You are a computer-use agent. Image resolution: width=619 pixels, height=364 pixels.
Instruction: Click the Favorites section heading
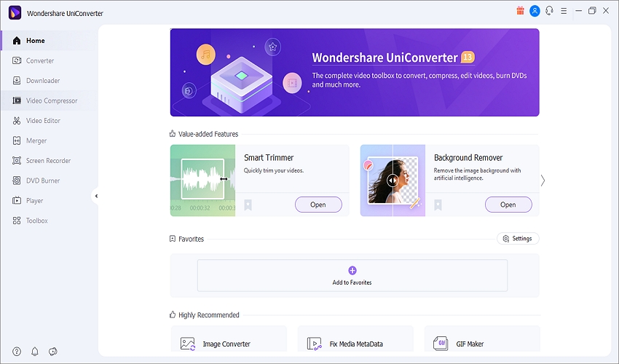click(191, 239)
